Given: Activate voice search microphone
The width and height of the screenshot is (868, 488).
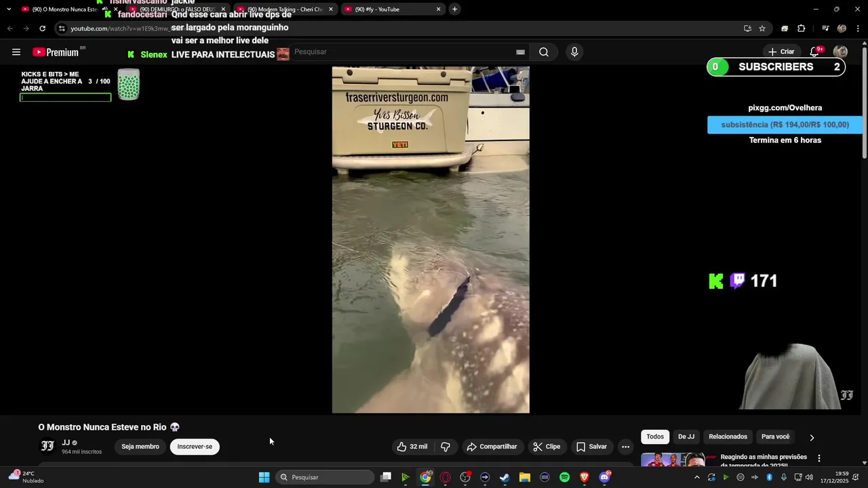Looking at the screenshot, I should tap(574, 52).
